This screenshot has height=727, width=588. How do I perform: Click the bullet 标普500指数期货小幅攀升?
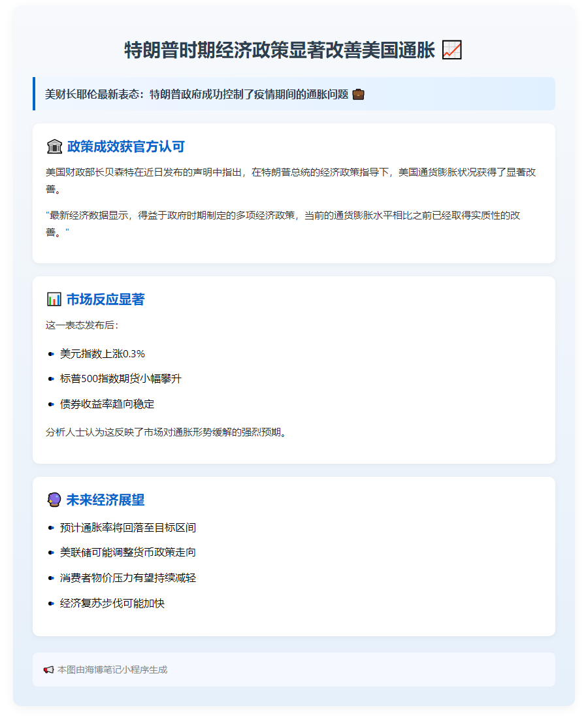121,379
